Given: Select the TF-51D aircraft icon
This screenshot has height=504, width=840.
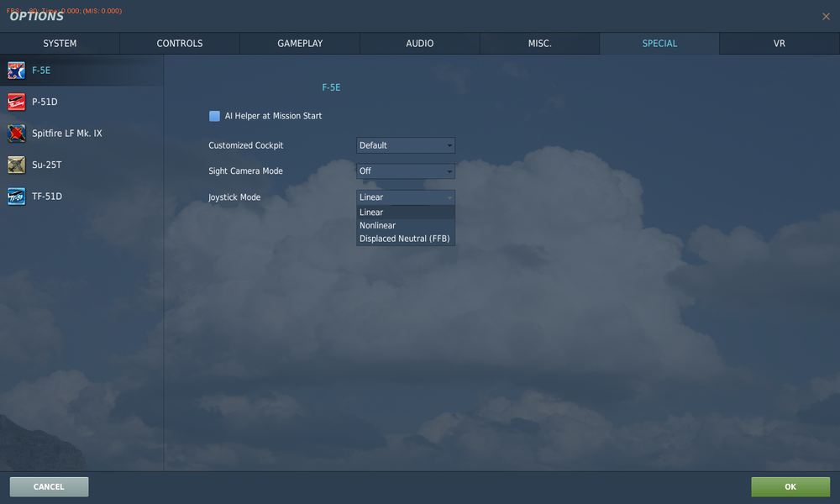Looking at the screenshot, I should click(16, 196).
